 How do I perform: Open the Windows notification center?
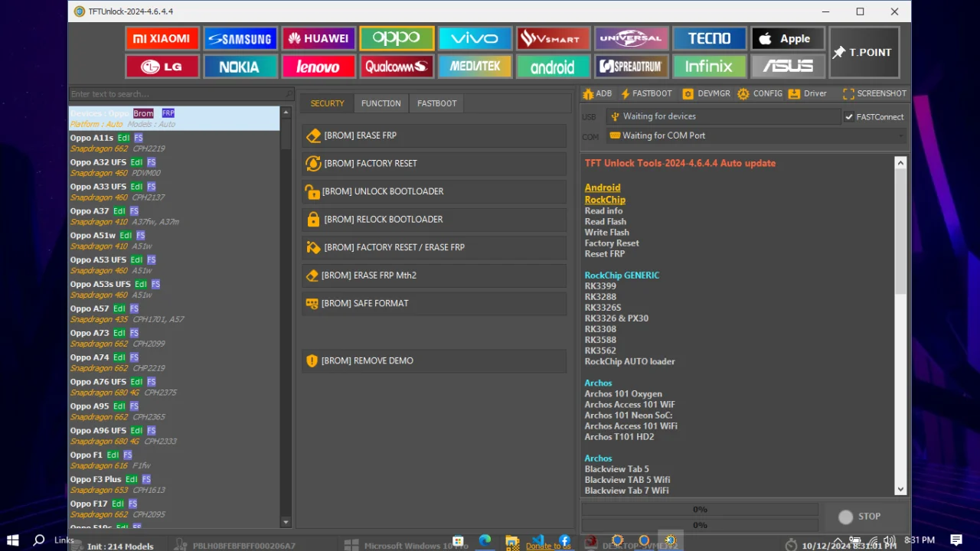956,540
